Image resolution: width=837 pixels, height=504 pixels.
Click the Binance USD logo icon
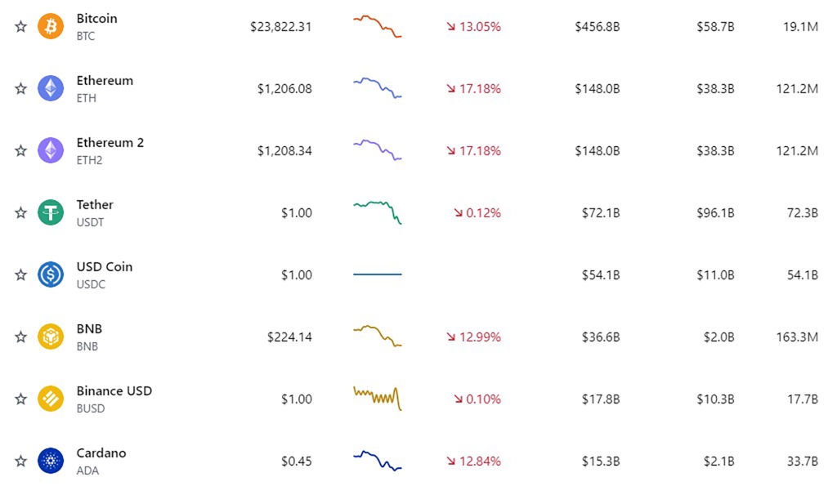pyautogui.click(x=51, y=399)
